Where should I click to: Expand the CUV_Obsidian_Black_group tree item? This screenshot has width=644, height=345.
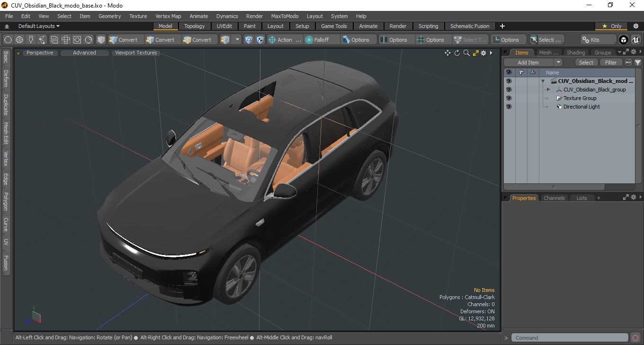tap(548, 90)
